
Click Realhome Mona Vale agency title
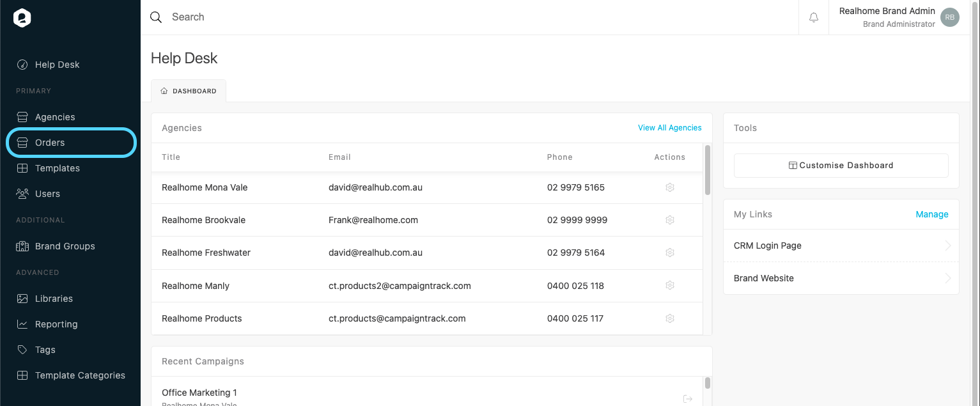tap(205, 187)
